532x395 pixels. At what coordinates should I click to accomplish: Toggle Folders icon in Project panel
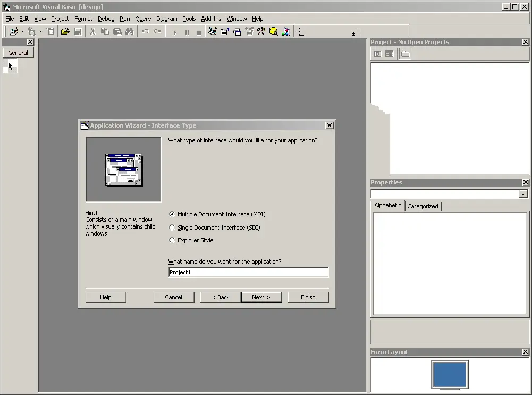point(405,54)
